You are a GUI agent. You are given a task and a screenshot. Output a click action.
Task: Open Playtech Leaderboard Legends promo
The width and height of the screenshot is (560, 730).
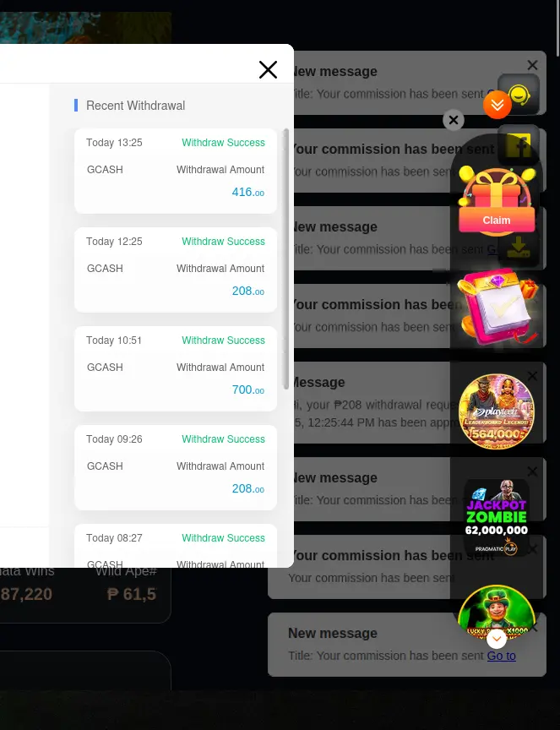tap(497, 411)
